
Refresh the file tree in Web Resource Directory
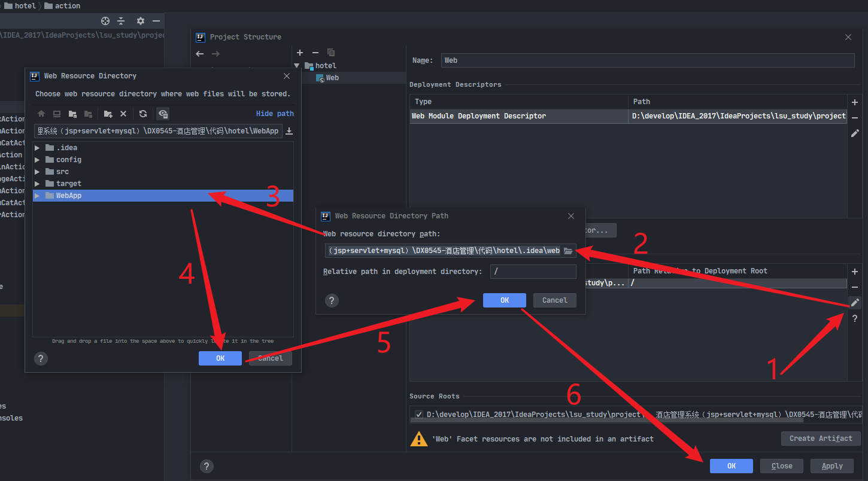[x=142, y=114]
